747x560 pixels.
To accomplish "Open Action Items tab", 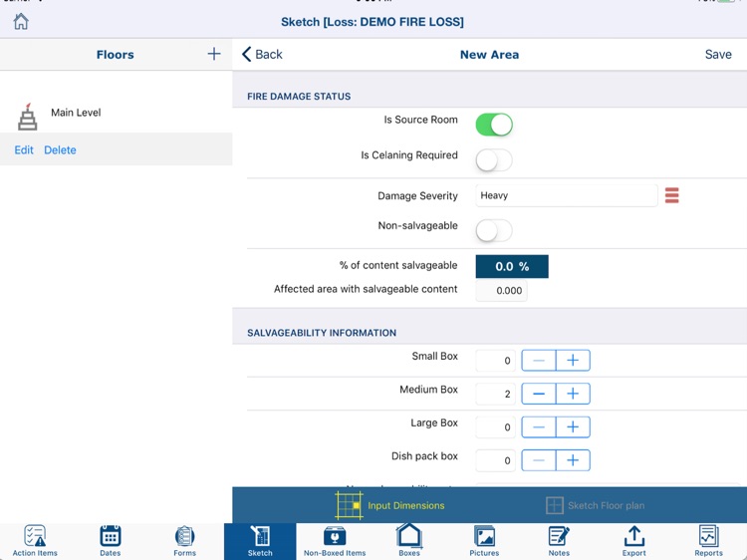I will click(35, 541).
